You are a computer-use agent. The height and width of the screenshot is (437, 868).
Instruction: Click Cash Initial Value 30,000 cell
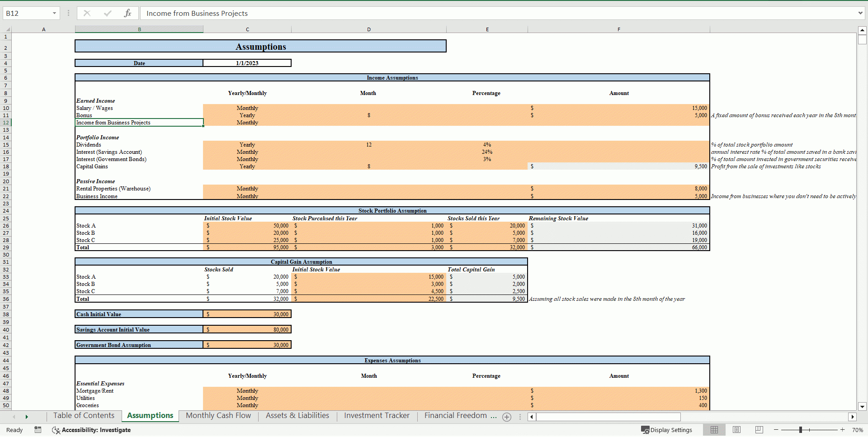[247, 314]
